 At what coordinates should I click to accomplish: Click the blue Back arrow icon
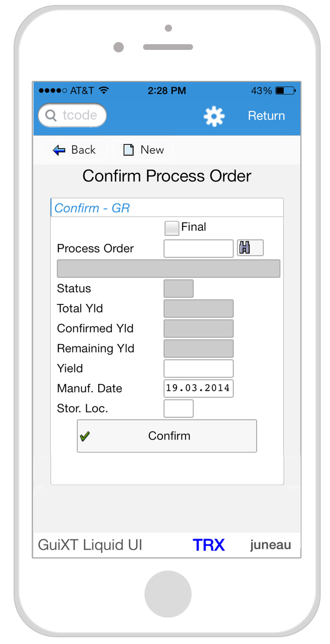59,150
